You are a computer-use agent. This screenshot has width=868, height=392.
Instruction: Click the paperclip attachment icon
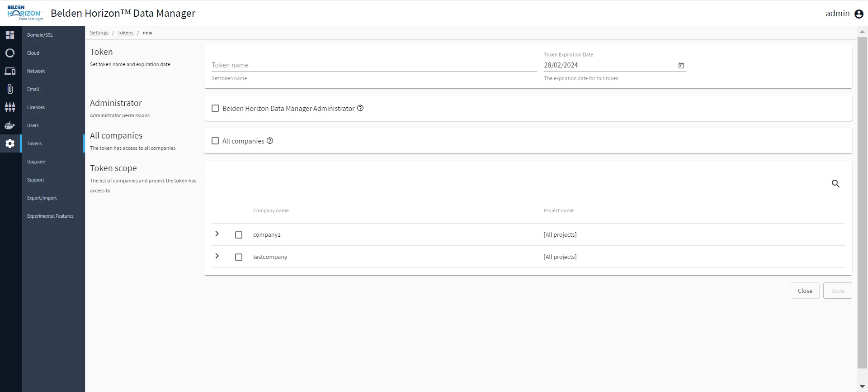tap(10, 89)
